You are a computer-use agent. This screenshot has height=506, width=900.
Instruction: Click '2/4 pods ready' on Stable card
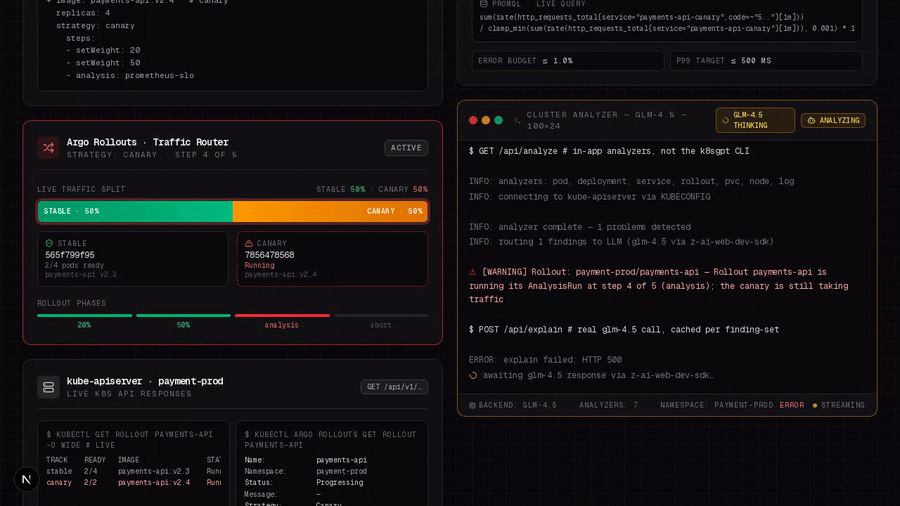tap(75, 265)
